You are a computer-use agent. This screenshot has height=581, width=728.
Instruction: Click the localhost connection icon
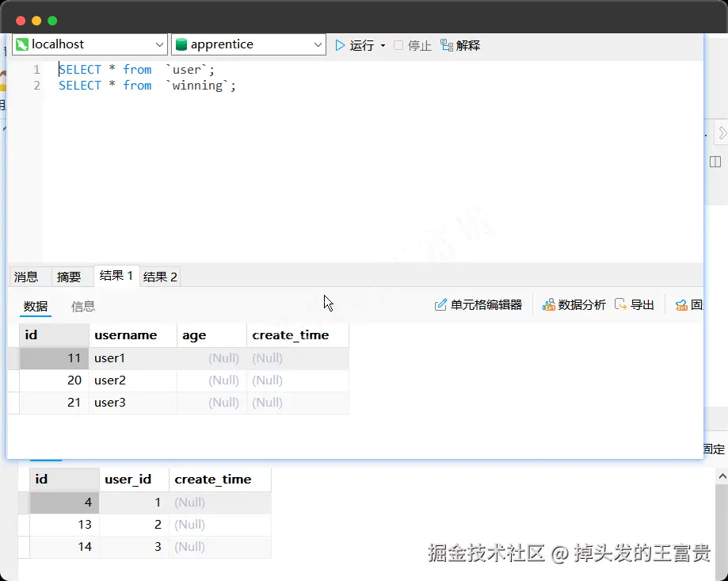pyautogui.click(x=22, y=44)
